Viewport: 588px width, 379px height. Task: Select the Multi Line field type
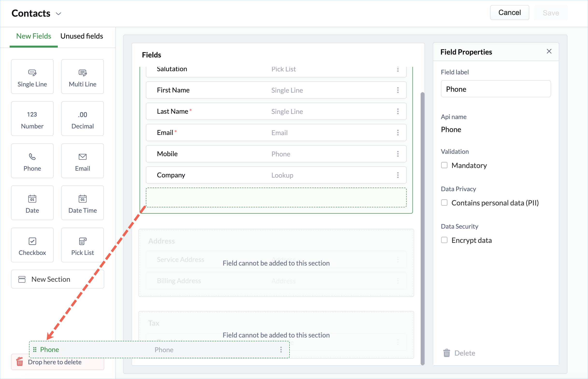pyautogui.click(x=82, y=77)
